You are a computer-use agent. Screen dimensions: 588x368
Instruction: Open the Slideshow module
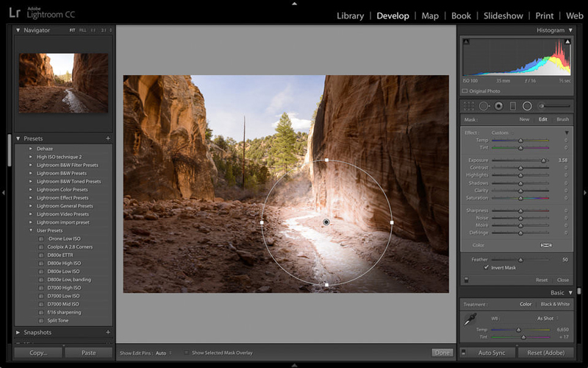[503, 15]
